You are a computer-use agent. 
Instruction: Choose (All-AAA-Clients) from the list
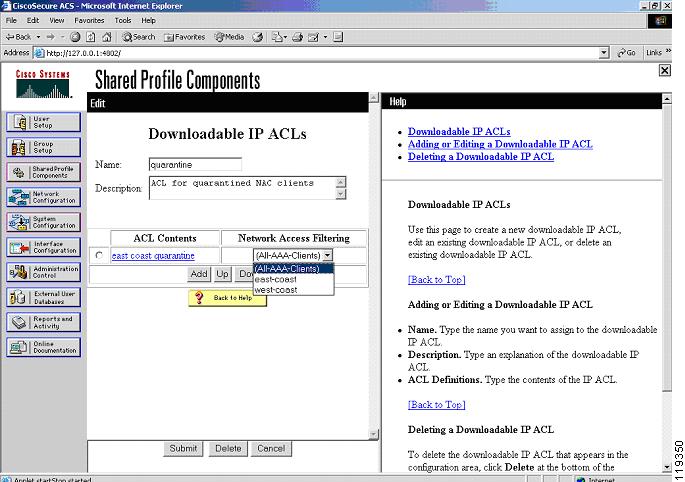[x=294, y=268]
